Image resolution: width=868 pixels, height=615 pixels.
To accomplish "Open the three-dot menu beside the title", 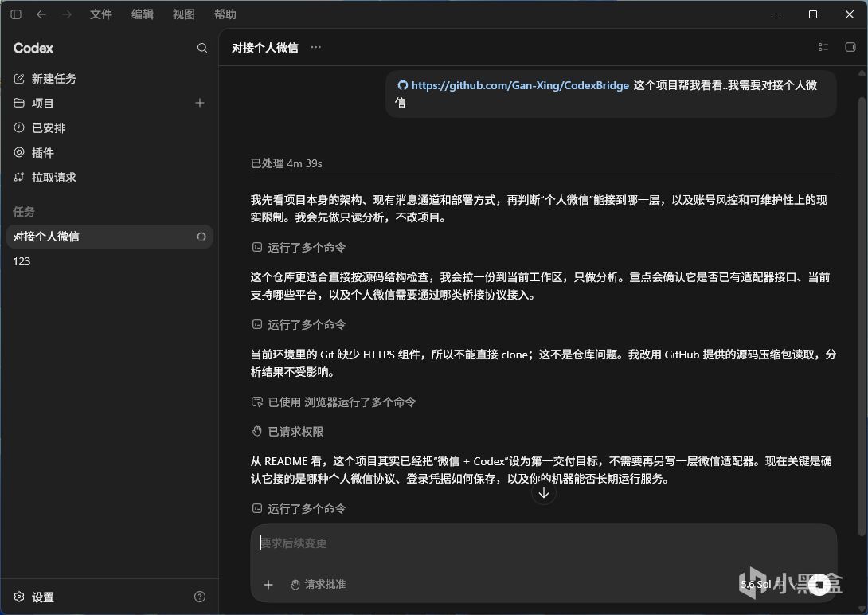I will coord(315,48).
